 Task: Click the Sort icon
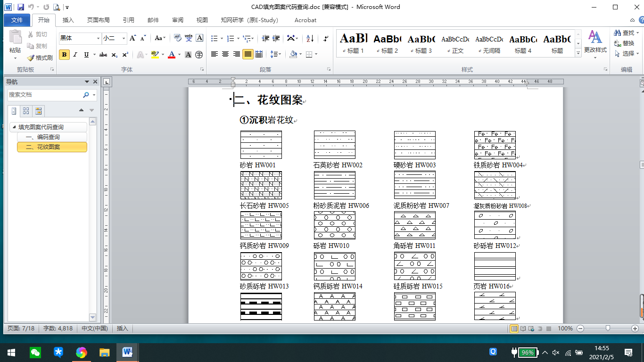pyautogui.click(x=310, y=38)
